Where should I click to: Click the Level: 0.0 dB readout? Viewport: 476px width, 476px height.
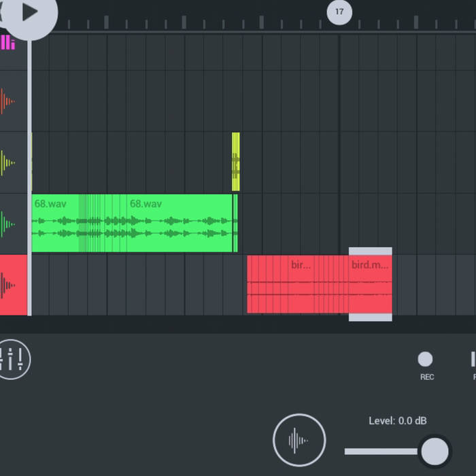pyautogui.click(x=398, y=421)
